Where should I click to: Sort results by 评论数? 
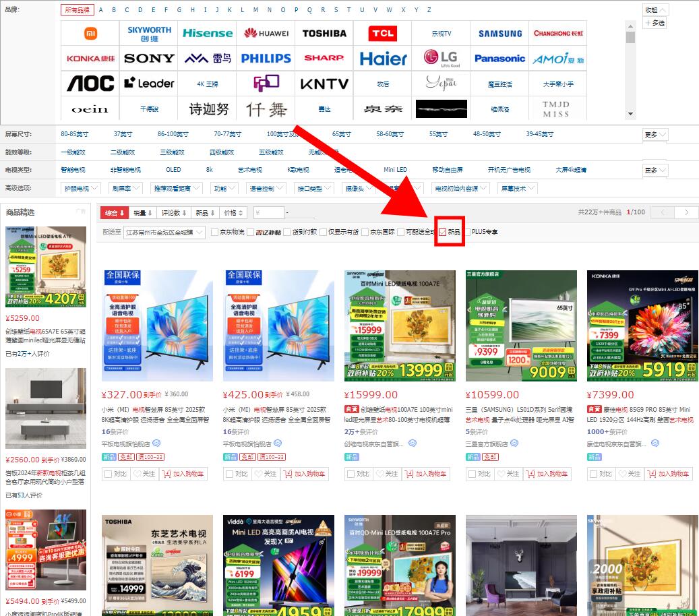point(175,213)
